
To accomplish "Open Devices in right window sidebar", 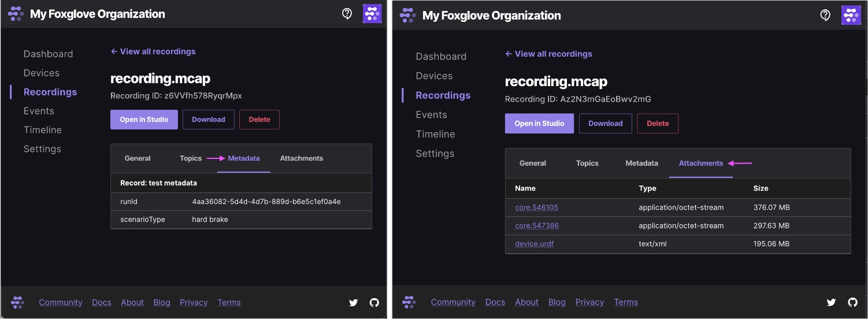I will point(434,76).
